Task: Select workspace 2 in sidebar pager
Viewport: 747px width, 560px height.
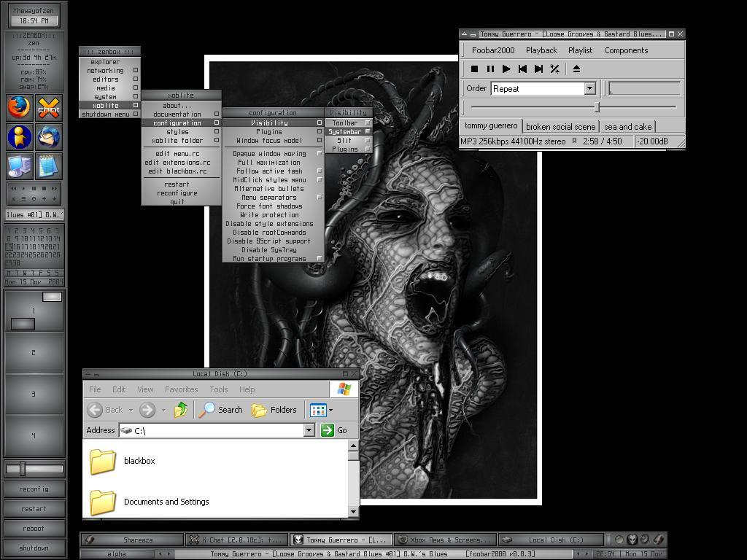Action: click(34, 352)
